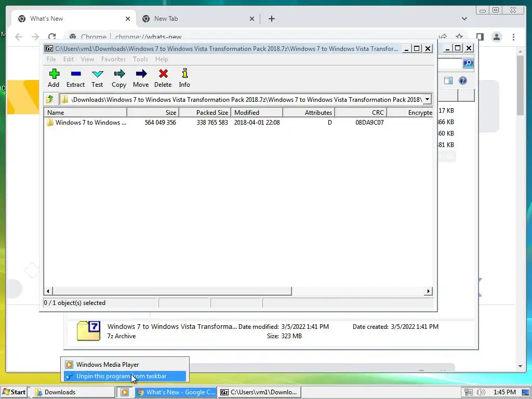This screenshot has width=532, height=399.
Task: Click the Windows Media Player taskbar icon
Action: click(x=125, y=392)
